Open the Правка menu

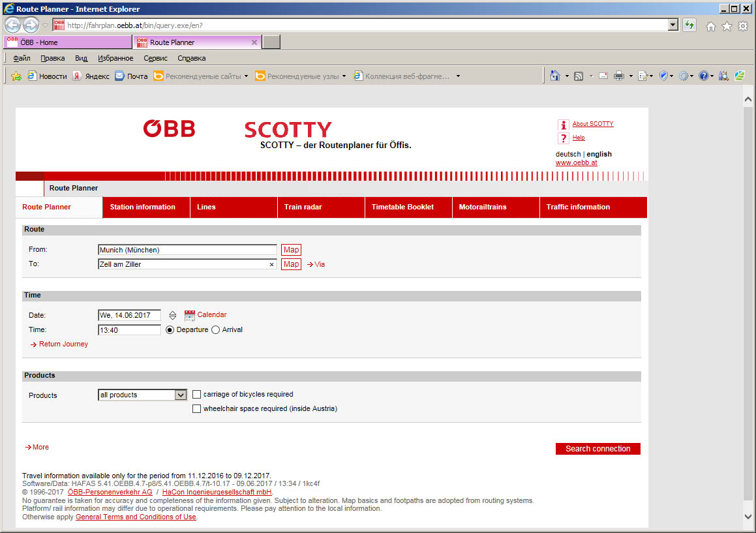coord(53,58)
